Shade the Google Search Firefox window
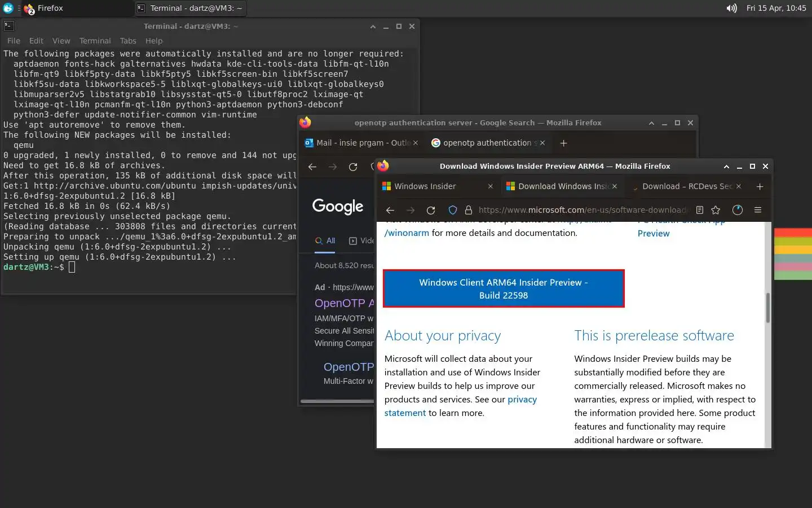This screenshot has width=812, height=508. pyautogui.click(x=651, y=123)
